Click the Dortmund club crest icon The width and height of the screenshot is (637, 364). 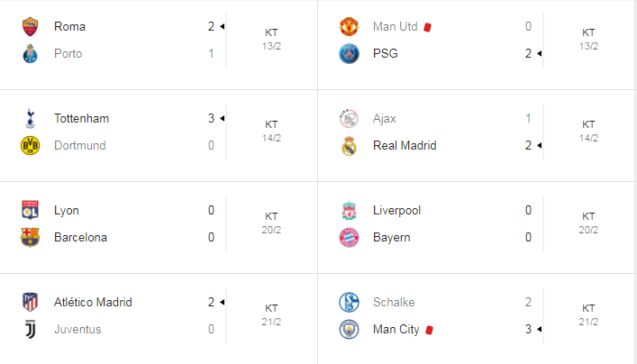(30, 146)
